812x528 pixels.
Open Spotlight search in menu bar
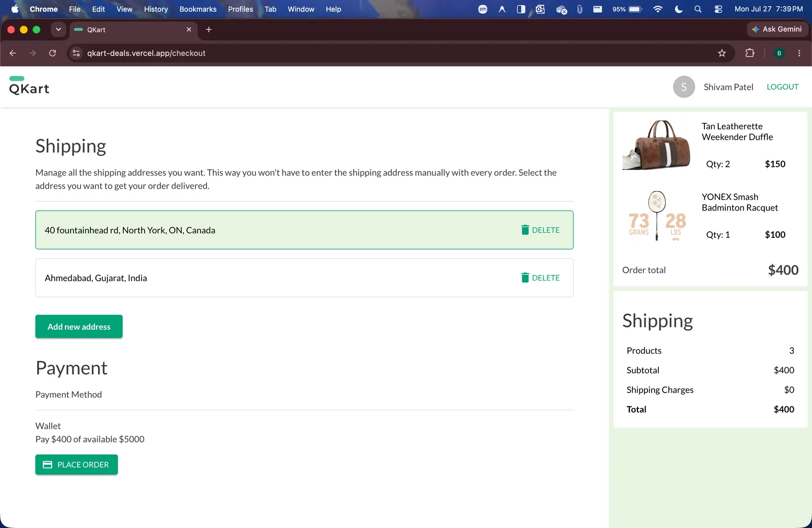pyautogui.click(x=698, y=9)
